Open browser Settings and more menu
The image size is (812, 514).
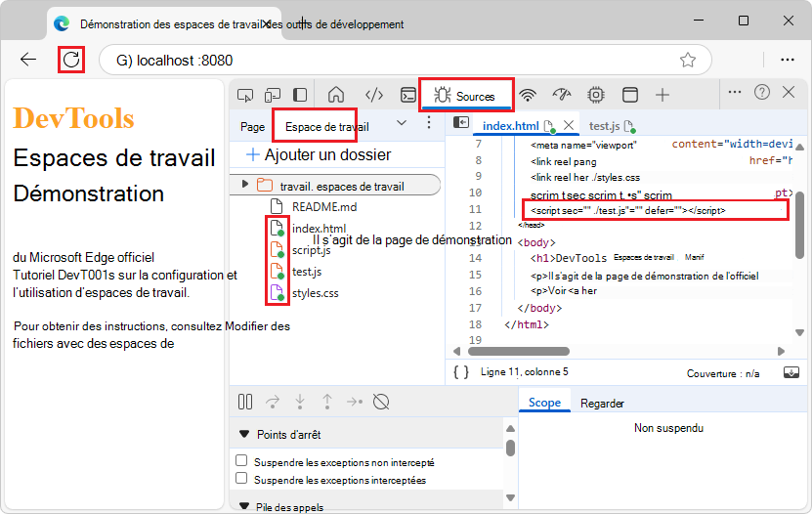pos(788,60)
